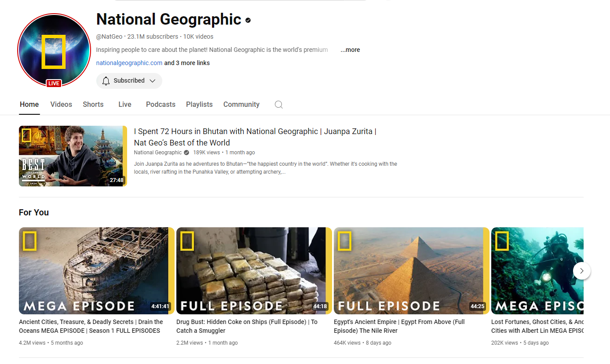Image resolution: width=610 pixels, height=364 pixels.
Task: Open the Bhutan 72 Hours video title
Action: coord(255,137)
